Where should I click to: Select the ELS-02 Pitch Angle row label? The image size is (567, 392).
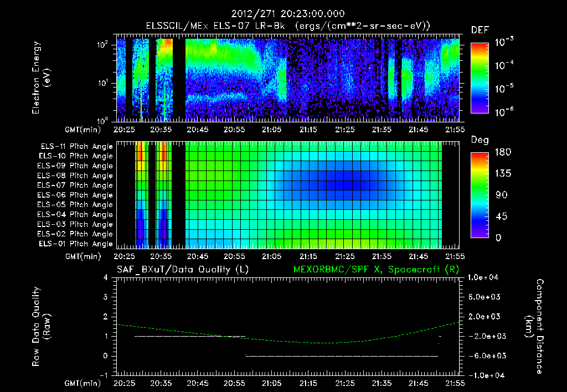[x=75, y=234]
